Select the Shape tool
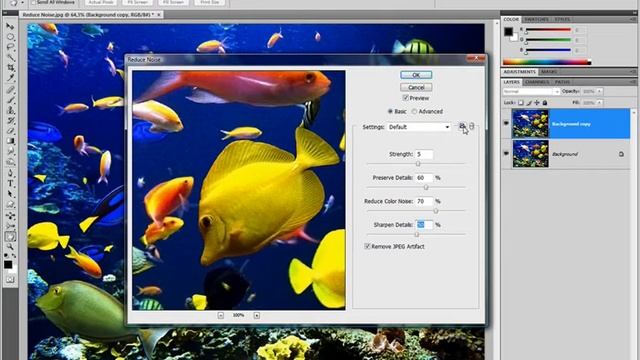The width and height of the screenshot is (640, 360). (x=10, y=204)
